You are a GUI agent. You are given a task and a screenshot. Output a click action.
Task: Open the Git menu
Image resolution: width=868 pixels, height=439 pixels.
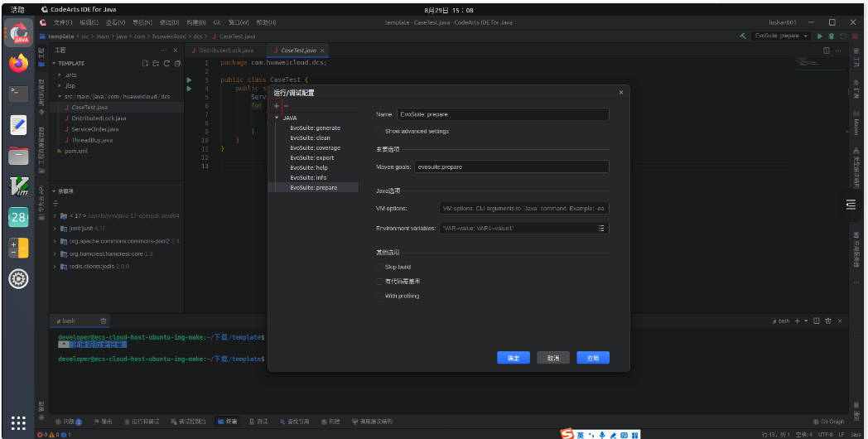[x=217, y=22]
